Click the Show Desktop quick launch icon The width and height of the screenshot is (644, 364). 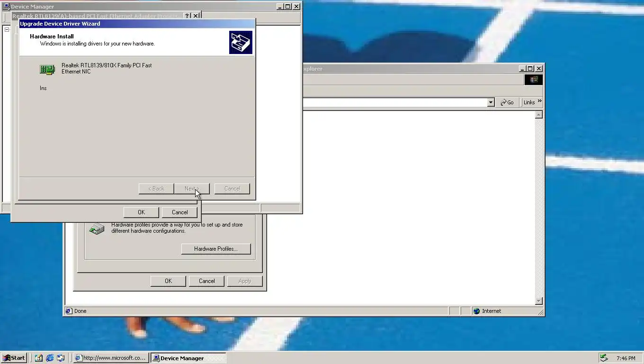pyautogui.click(x=38, y=358)
